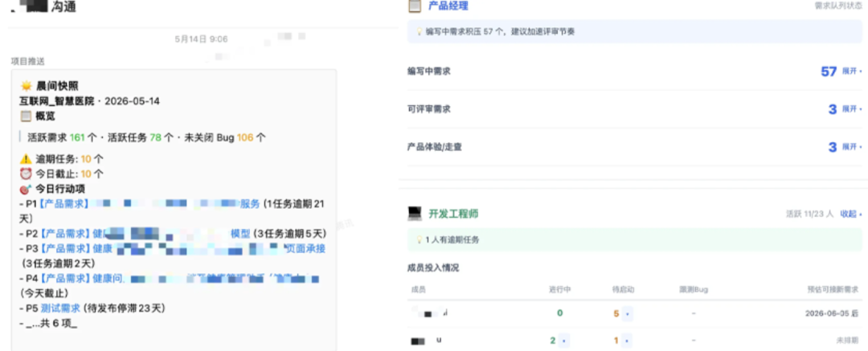Click the 进行中 value 0 in first member row
868x351 pixels.
559,314
